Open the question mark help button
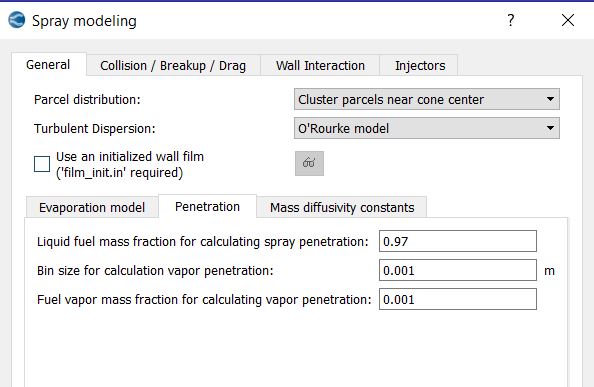 tap(510, 20)
